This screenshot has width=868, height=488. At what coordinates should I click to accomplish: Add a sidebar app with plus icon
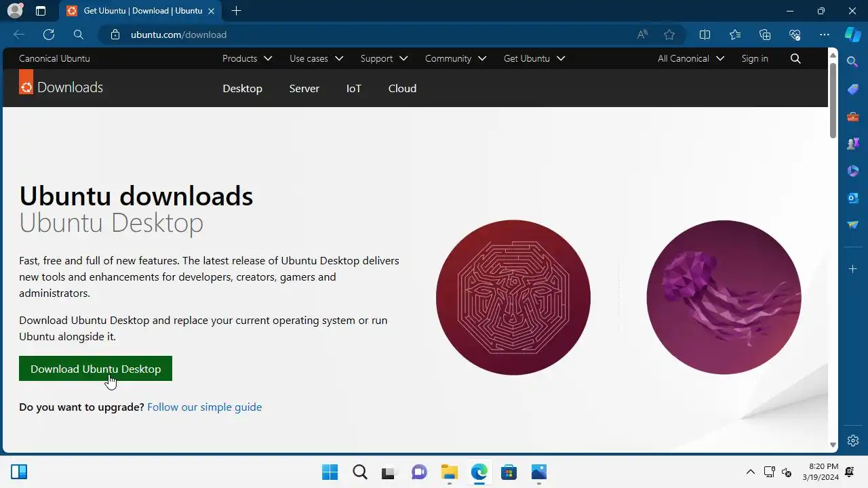tap(853, 269)
